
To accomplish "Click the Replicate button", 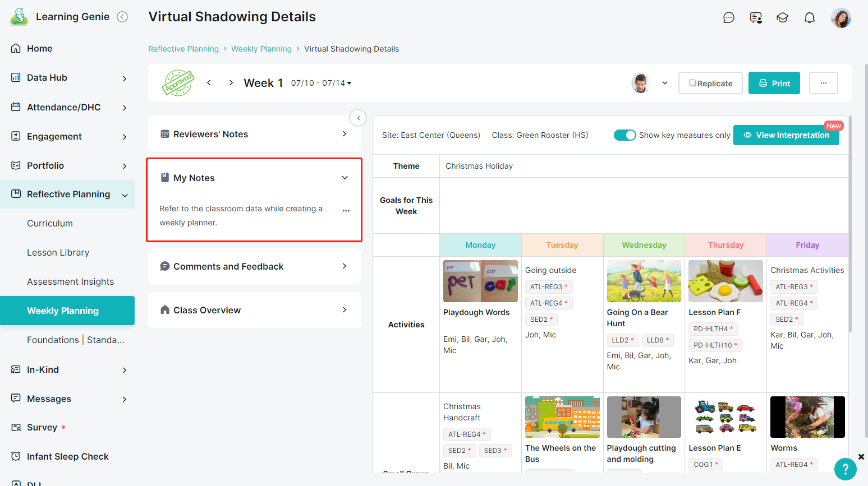I will [710, 83].
